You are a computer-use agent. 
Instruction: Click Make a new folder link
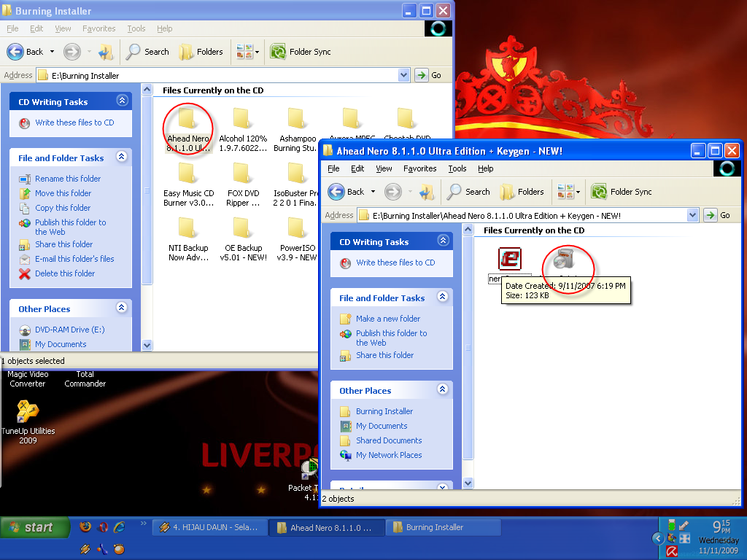click(x=388, y=319)
